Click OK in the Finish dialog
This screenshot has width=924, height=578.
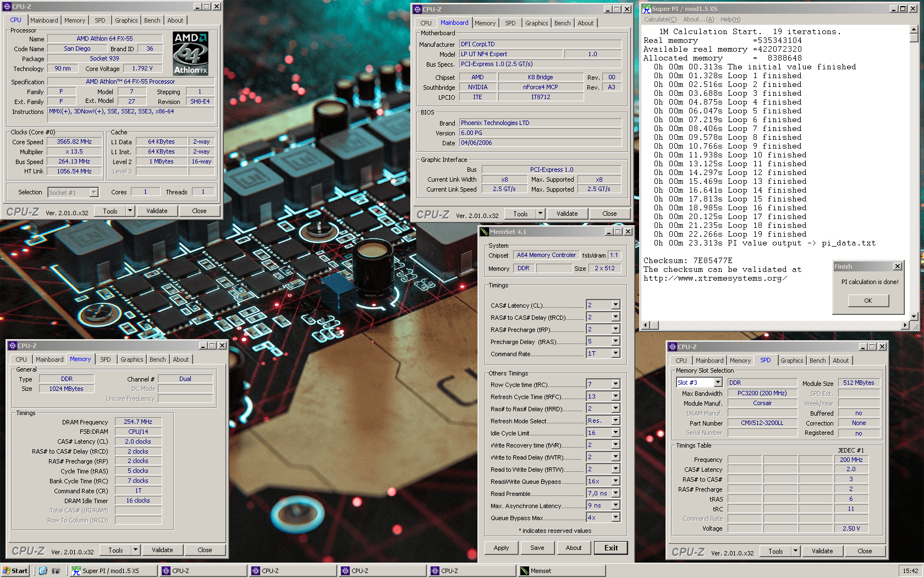(x=868, y=301)
